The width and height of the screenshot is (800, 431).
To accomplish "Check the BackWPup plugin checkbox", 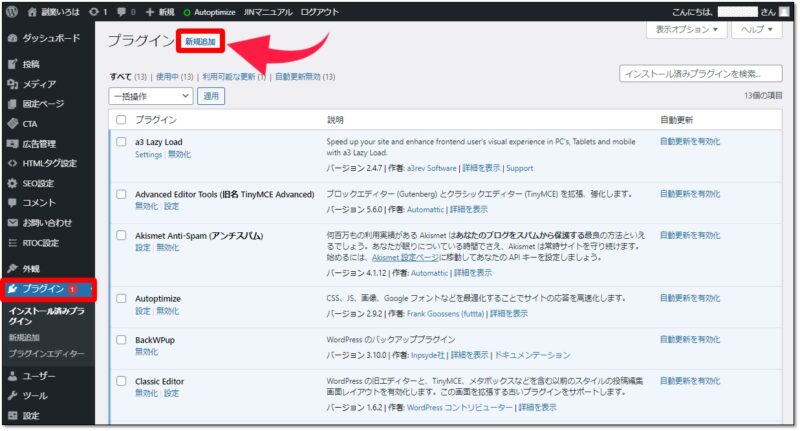I will 121,340.
